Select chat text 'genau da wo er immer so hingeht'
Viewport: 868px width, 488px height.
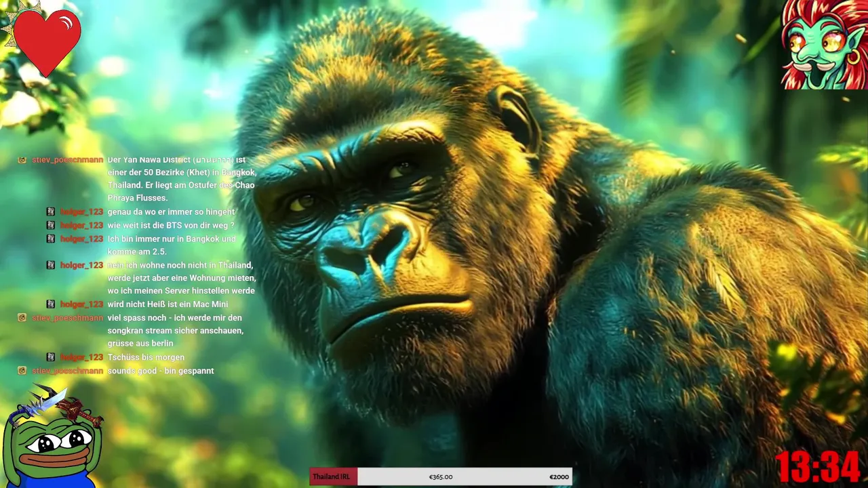click(x=172, y=212)
